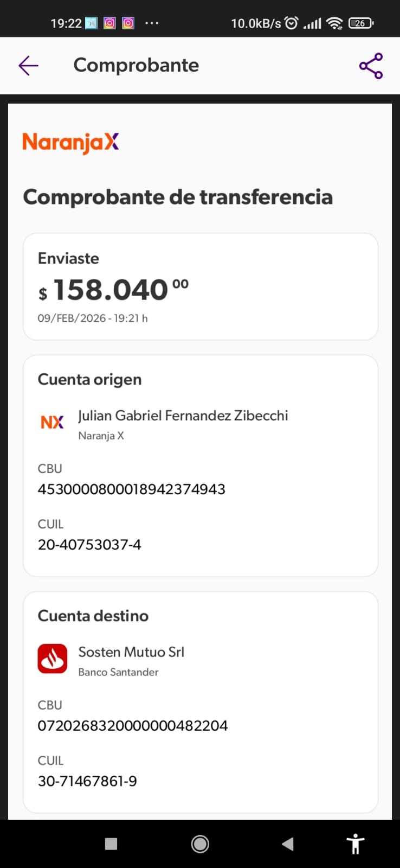Image resolution: width=400 pixels, height=868 pixels.
Task: Tap the back arrow in header
Action: click(28, 66)
